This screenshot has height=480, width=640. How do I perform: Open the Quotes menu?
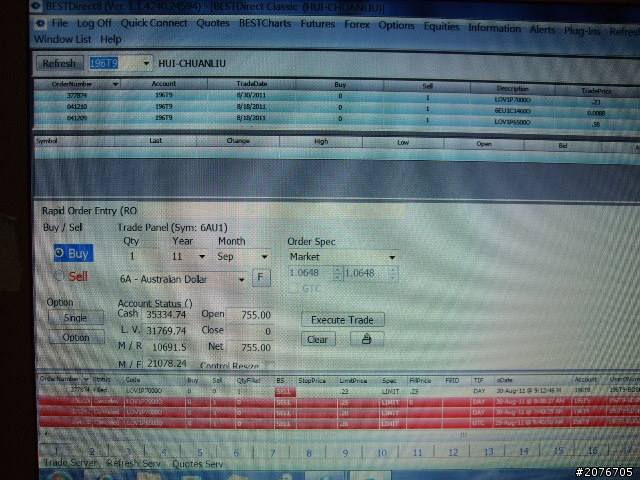[x=213, y=23]
